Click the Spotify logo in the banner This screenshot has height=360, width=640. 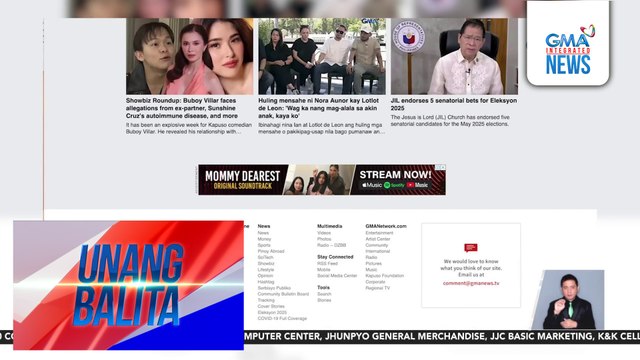point(394,185)
